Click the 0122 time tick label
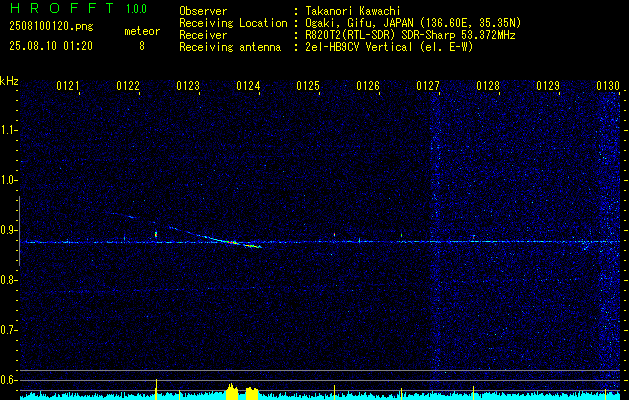 [128, 86]
